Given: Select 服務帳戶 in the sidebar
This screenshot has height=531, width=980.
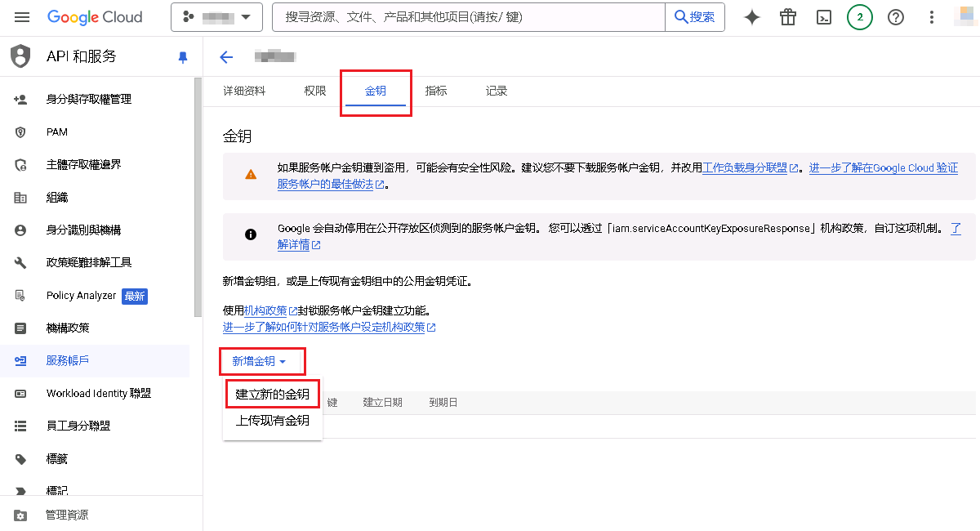Looking at the screenshot, I should pos(68,360).
